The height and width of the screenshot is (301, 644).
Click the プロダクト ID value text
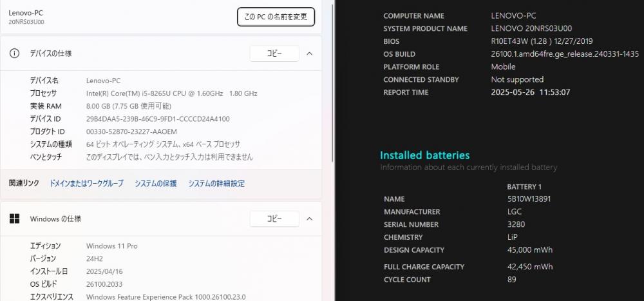131,131
